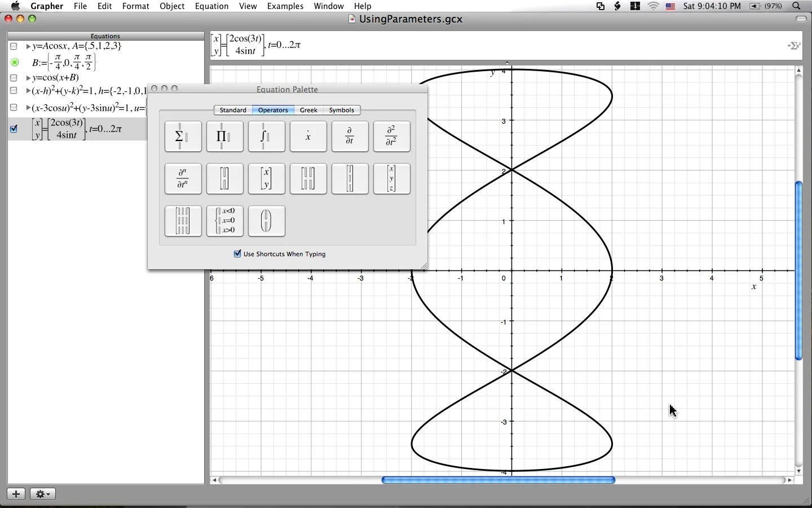
Task: Click the battery status icon
Action: click(754, 6)
